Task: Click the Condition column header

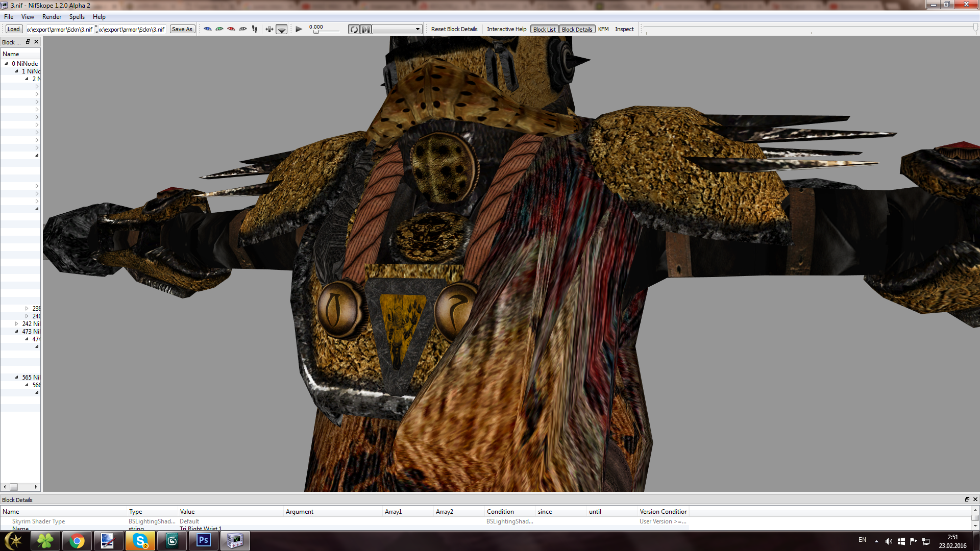Action: click(510, 512)
